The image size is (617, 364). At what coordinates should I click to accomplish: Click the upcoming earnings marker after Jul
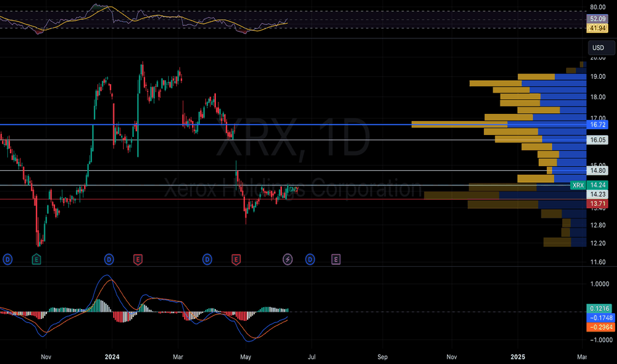click(x=336, y=259)
